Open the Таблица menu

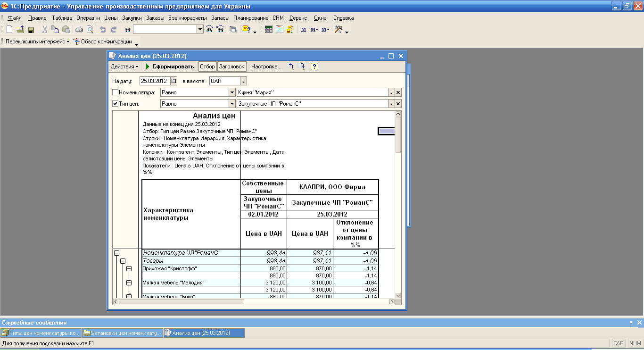coord(62,18)
